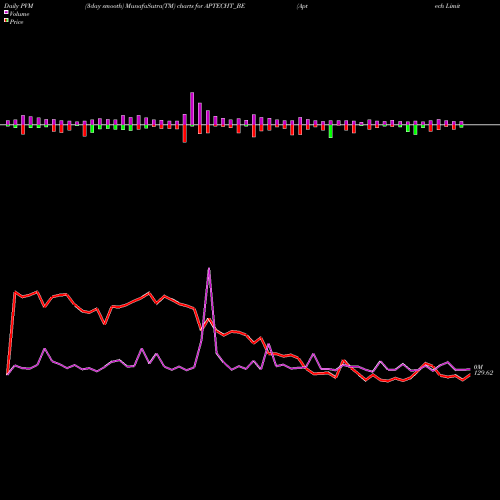
Task: Click the '0M' volume value label
Action: (x=478, y=367)
